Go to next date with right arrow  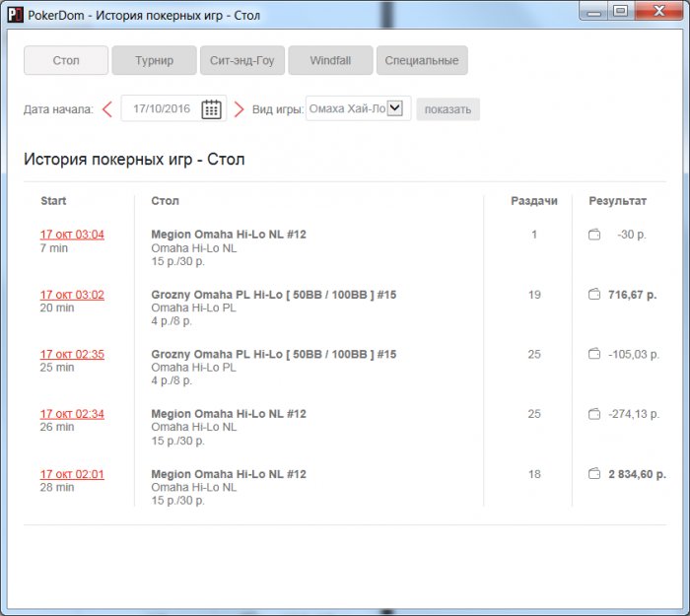[239, 109]
